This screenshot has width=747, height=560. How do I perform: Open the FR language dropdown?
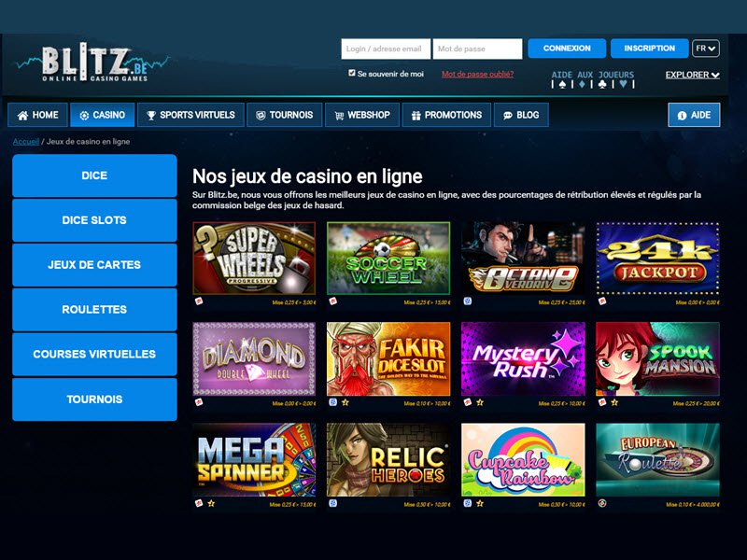pos(706,49)
